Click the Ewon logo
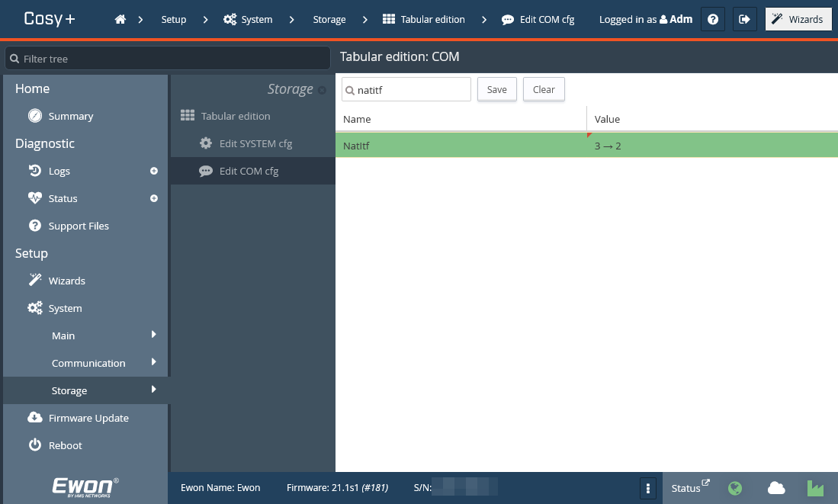The image size is (838, 504). tap(85, 487)
